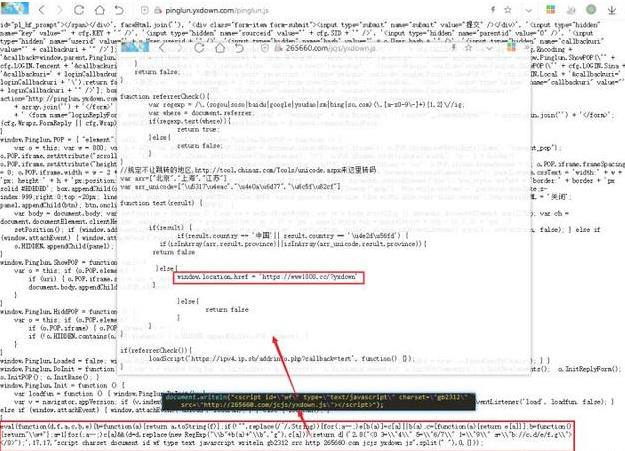
Task: Open downloads arrow icon at top right
Action: tap(612, 10)
